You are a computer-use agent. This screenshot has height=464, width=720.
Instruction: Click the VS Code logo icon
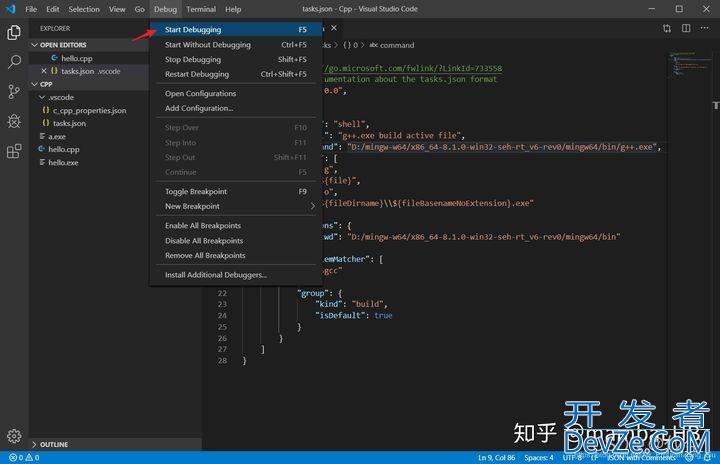10,9
